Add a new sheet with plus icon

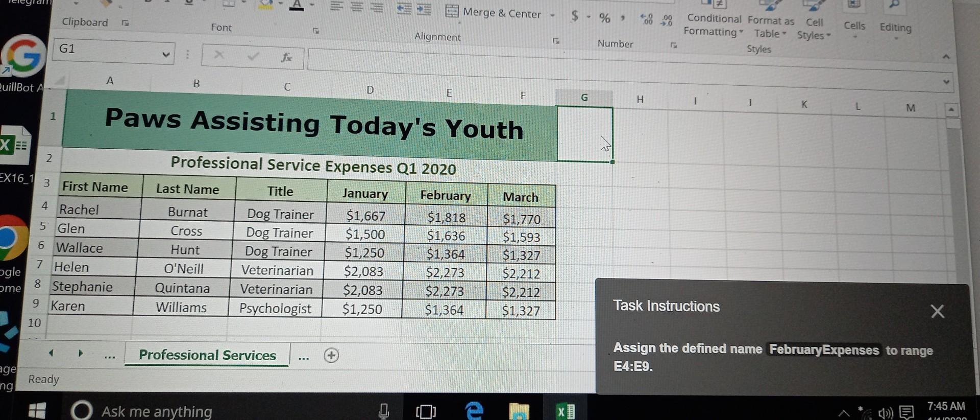331,356
